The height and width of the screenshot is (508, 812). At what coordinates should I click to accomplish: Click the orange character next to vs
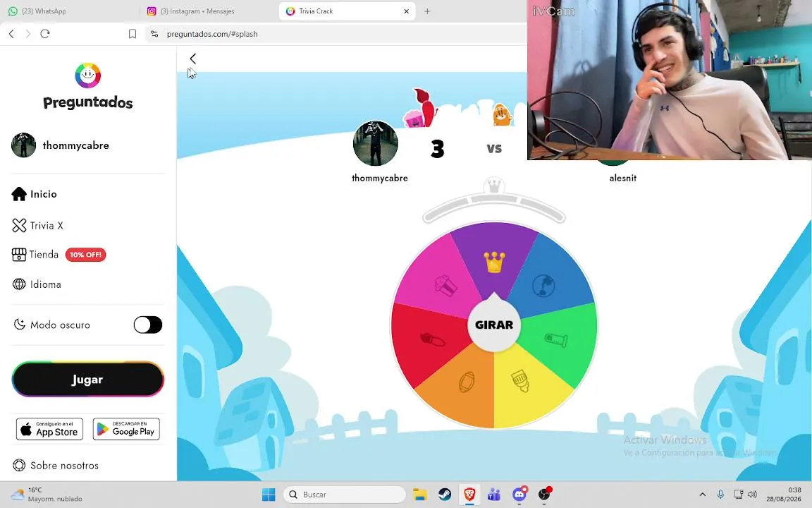click(x=501, y=114)
